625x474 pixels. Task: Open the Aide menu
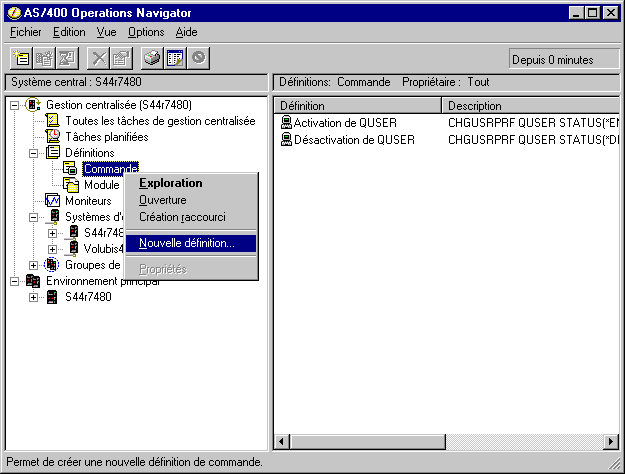click(186, 32)
